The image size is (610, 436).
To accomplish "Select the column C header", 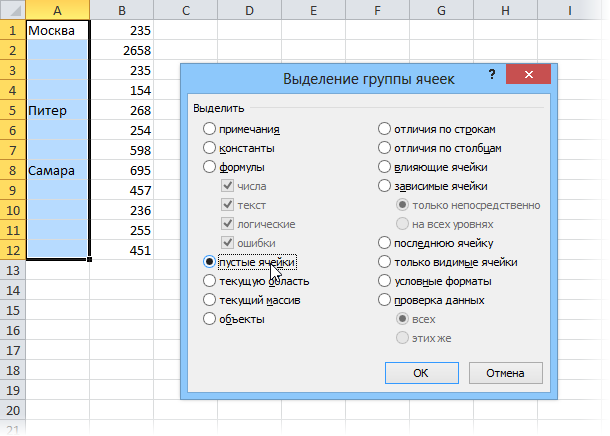I will (186, 10).
